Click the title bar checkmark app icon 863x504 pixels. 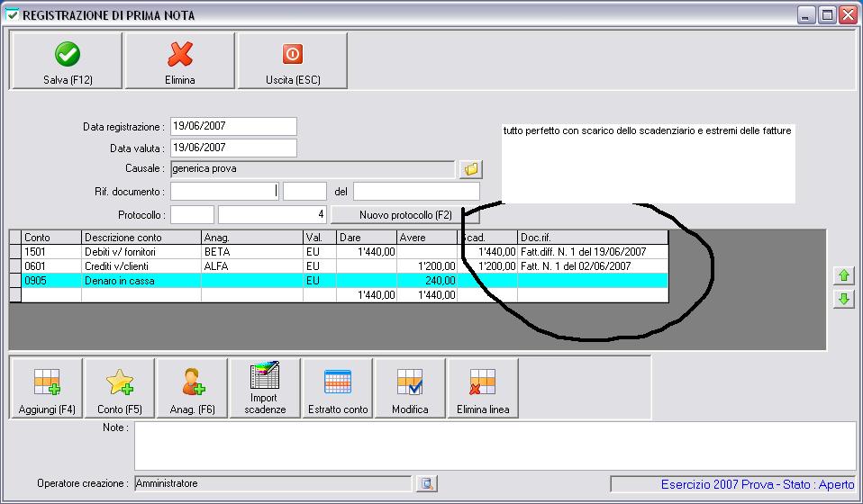[12, 14]
